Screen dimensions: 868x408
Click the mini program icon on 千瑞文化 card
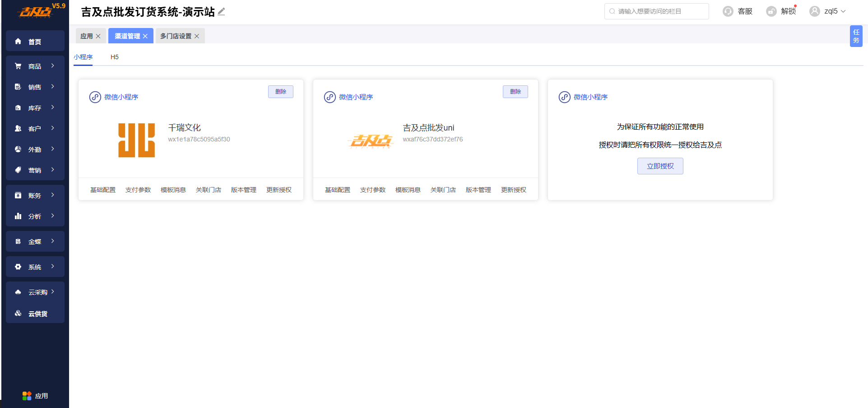click(95, 97)
